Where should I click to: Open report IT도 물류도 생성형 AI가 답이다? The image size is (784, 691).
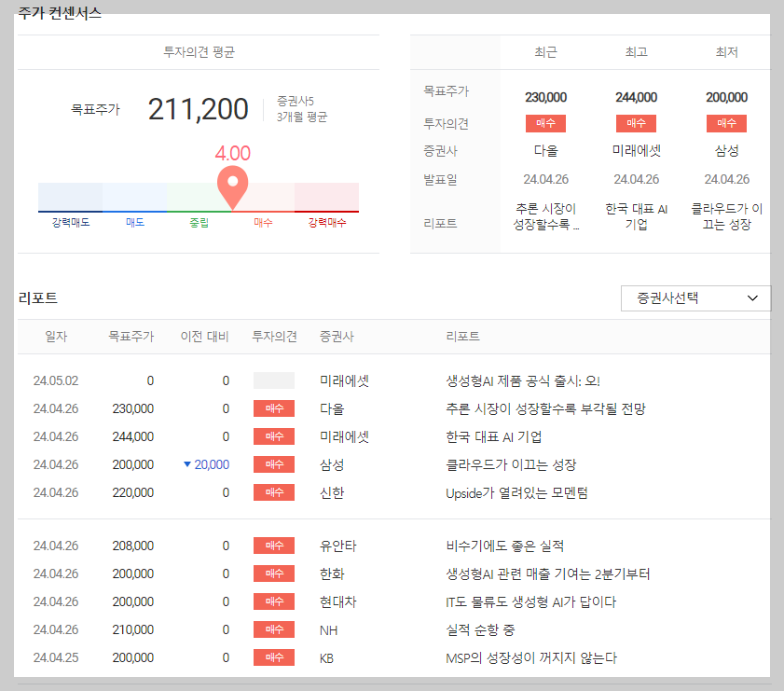point(530,602)
